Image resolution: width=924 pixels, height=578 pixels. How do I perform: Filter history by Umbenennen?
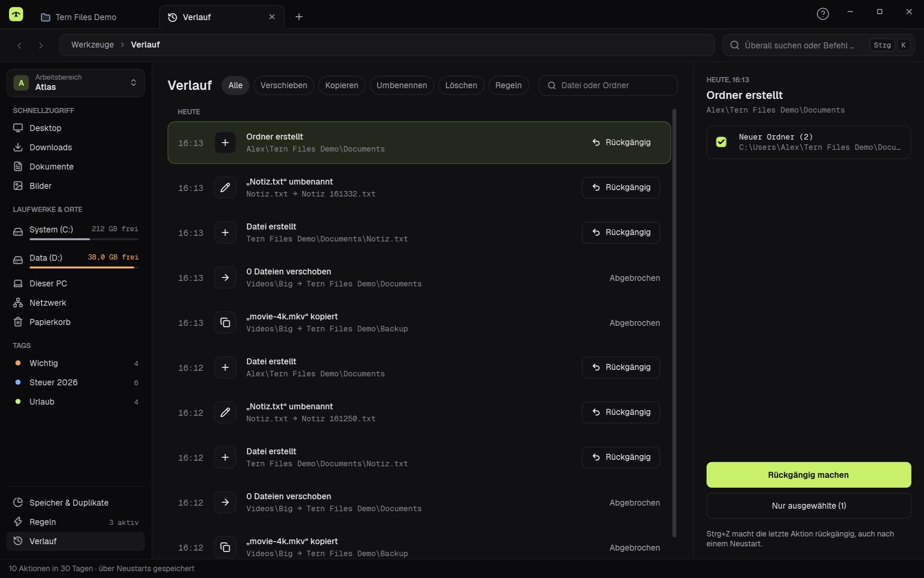tap(402, 85)
